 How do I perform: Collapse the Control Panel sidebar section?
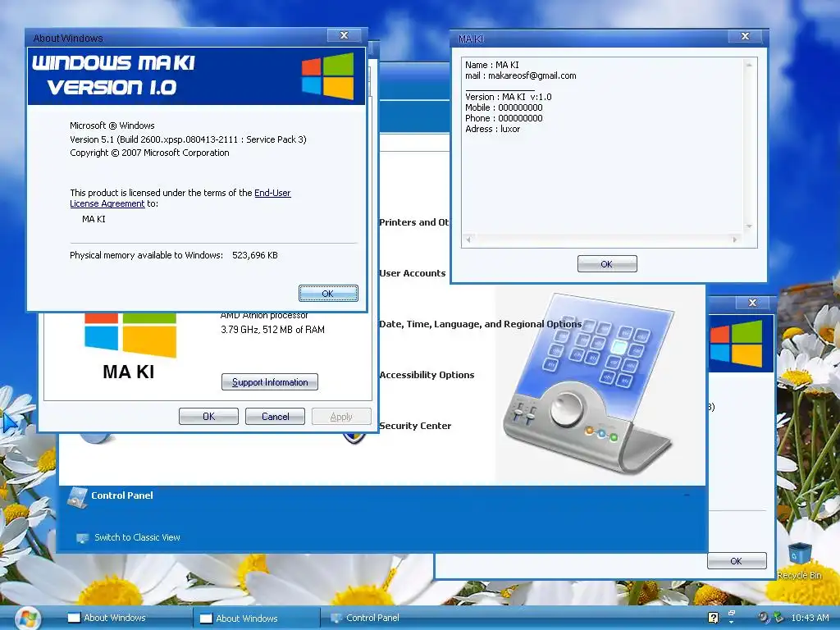[687, 495]
